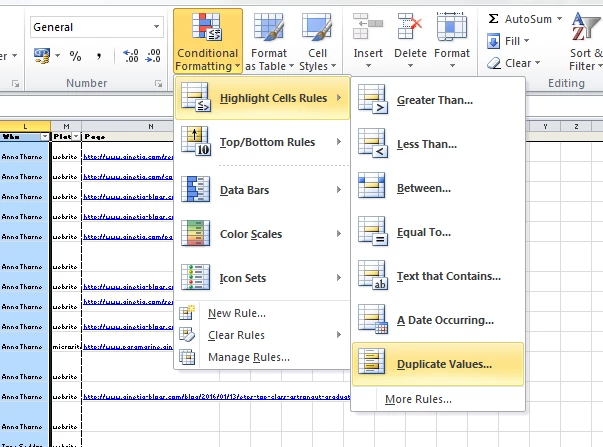Open link in microsite row
This screenshot has width=603, height=447.
[x=128, y=347]
